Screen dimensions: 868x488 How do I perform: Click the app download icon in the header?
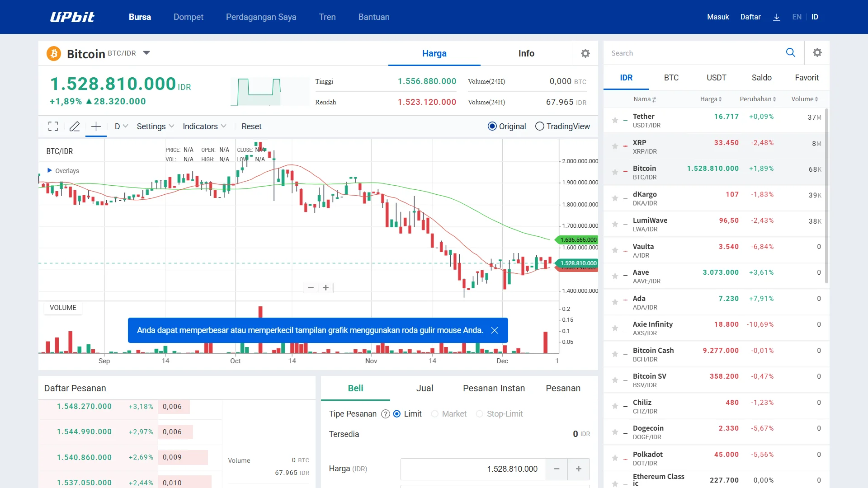tap(777, 17)
